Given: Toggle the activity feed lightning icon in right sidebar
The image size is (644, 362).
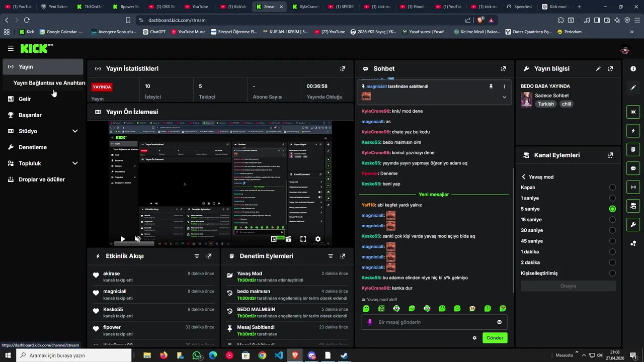Looking at the screenshot, I should pyautogui.click(x=633, y=131).
